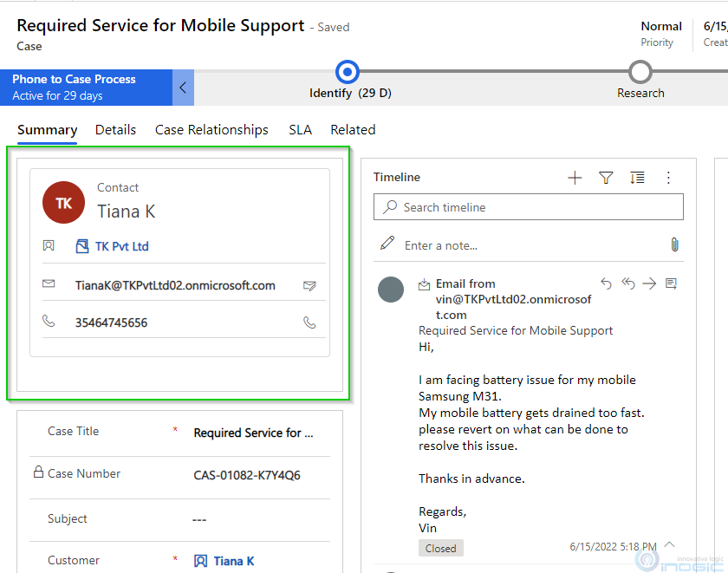Click the phone icon left of number
This screenshot has height=573, width=728.
pos(49,321)
